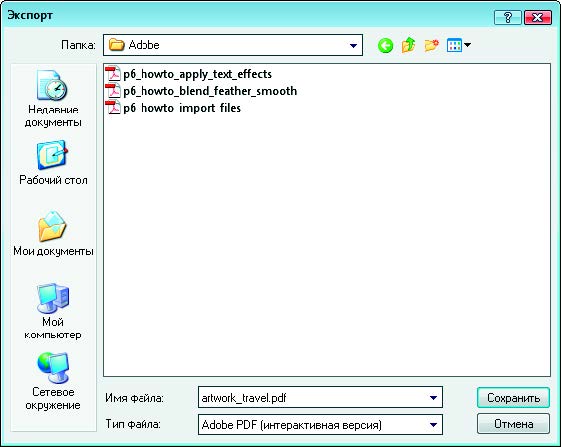Click the help question mark button
Screen dimensions: 561x447
pyautogui.click(x=507, y=17)
